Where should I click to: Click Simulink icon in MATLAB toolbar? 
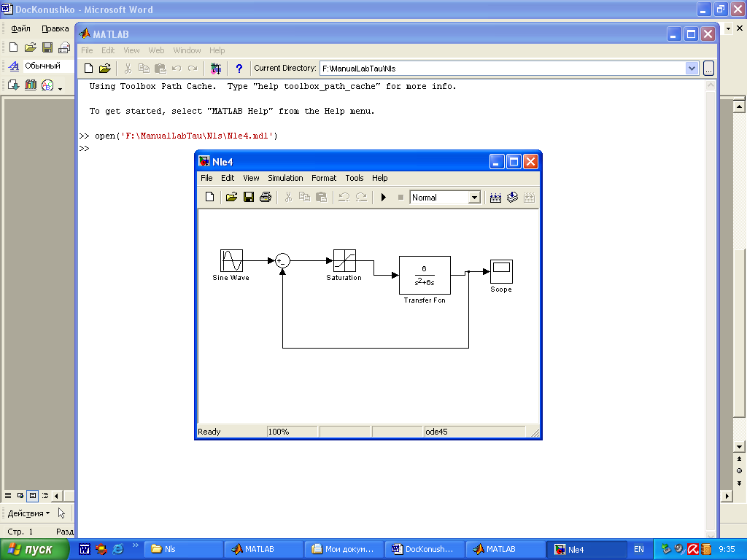[x=216, y=69]
